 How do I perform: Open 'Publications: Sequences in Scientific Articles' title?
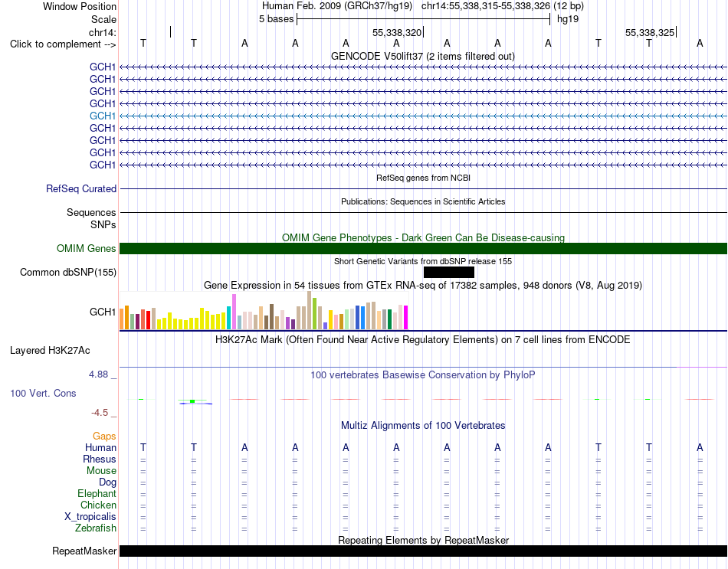tap(423, 201)
